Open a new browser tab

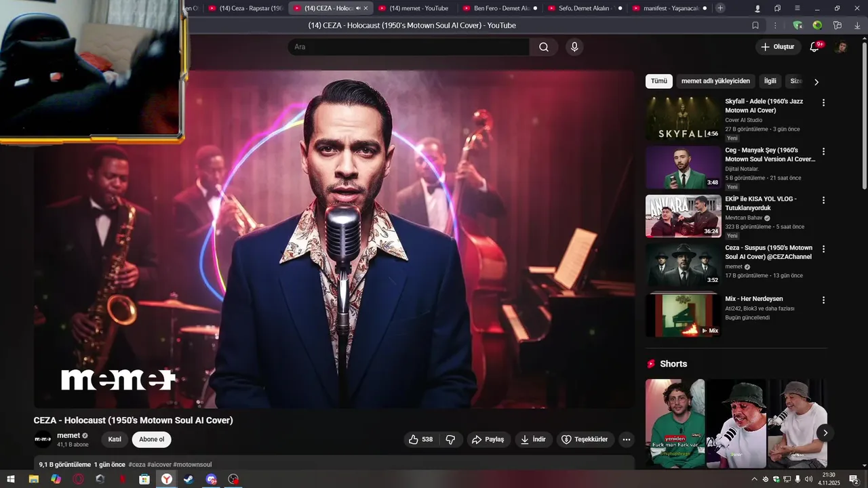[720, 8]
